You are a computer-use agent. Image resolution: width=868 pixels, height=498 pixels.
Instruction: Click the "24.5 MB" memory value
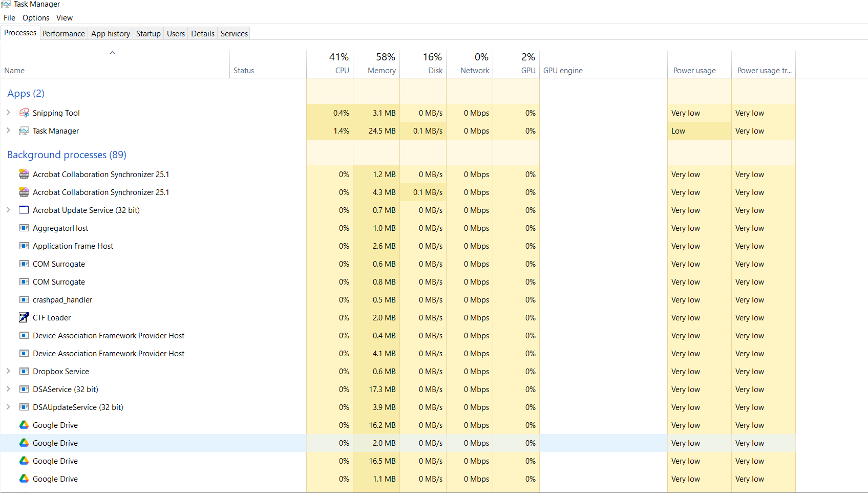(x=382, y=131)
